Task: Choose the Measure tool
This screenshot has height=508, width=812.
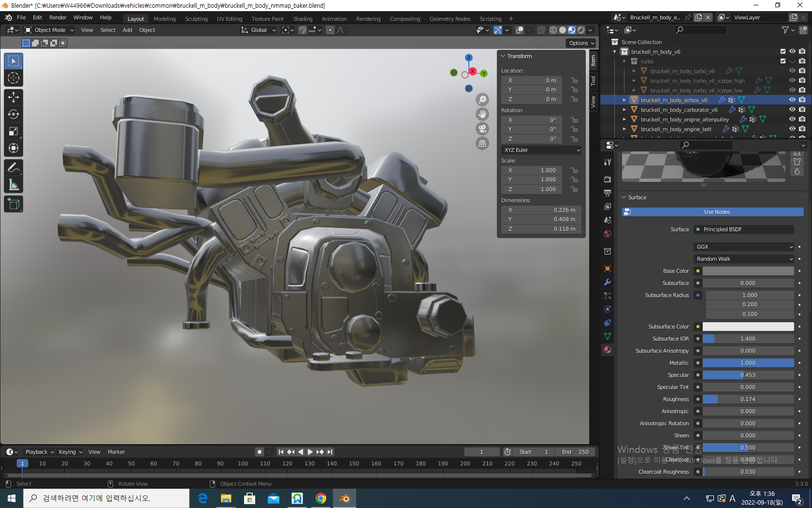Action: pyautogui.click(x=14, y=185)
